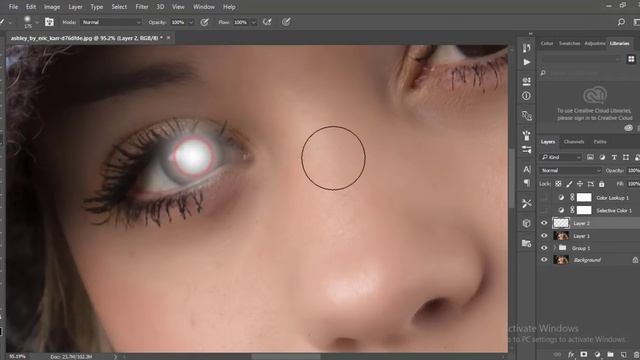The height and width of the screenshot is (360, 640).
Task: Close the open document tab
Action: 168,38
